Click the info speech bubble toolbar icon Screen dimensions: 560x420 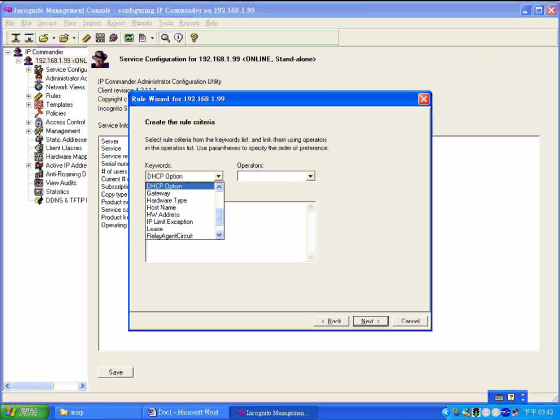(179, 38)
